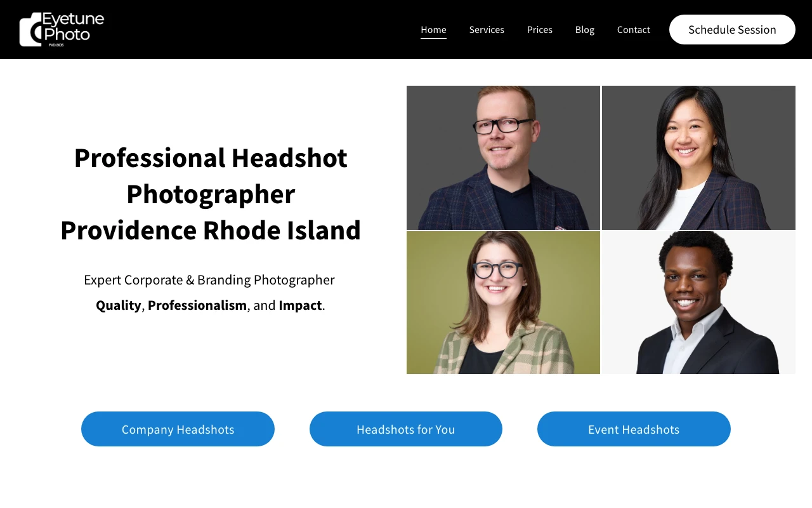Click the camera icon in the logo
This screenshot has width=812, height=508.
pos(30,31)
